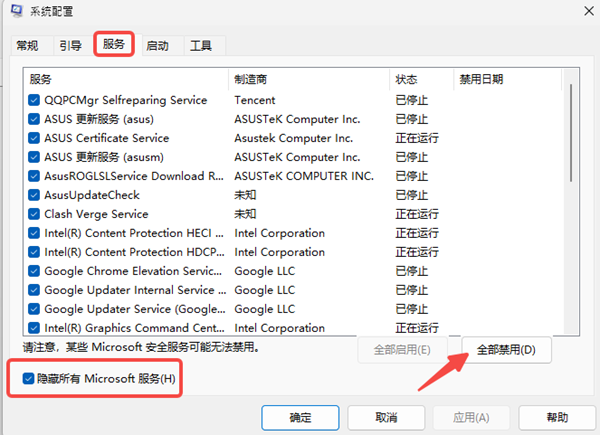Sort by the 禁用日期 column header

click(507, 79)
